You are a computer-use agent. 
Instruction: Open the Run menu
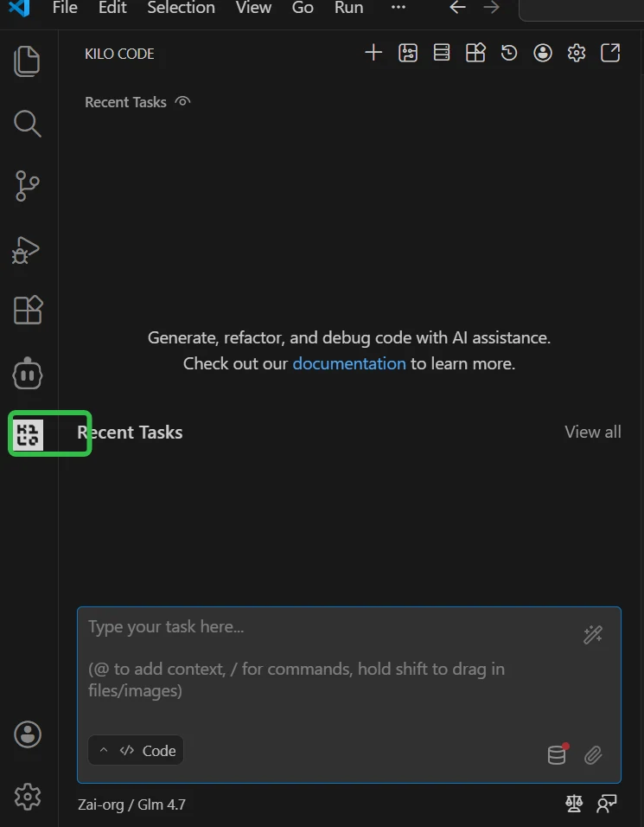[x=349, y=8]
